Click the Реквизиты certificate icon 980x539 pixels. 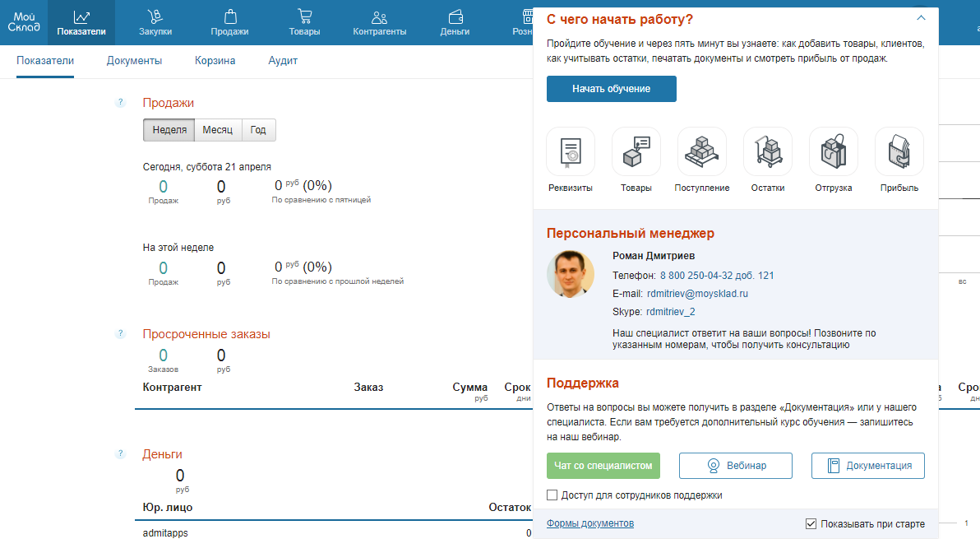coord(571,151)
